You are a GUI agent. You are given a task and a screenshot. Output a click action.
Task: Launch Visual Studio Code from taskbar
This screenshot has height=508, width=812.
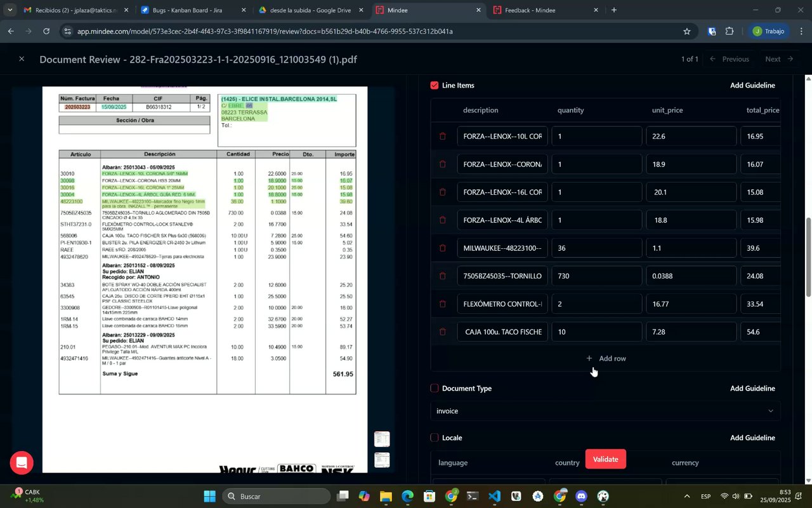[495, 496]
